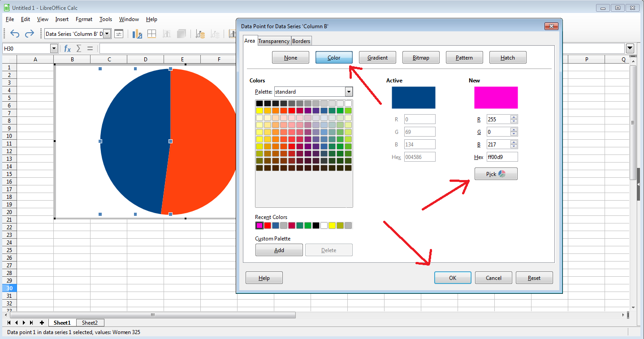Open the Palette dropdown showing standard

[x=349, y=92]
